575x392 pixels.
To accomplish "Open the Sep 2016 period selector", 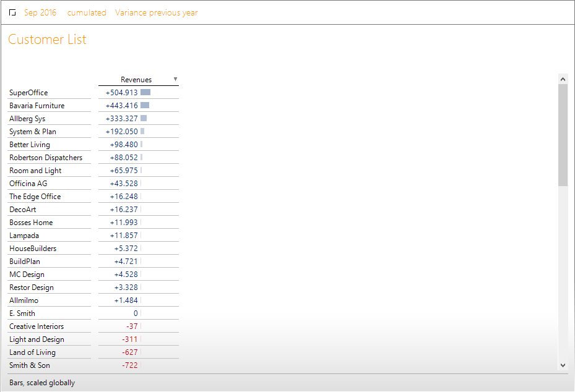I will [40, 13].
